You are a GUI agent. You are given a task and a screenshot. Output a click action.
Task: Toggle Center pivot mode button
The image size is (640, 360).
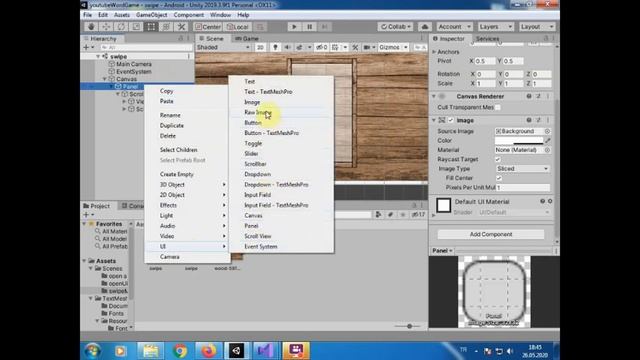208,27
